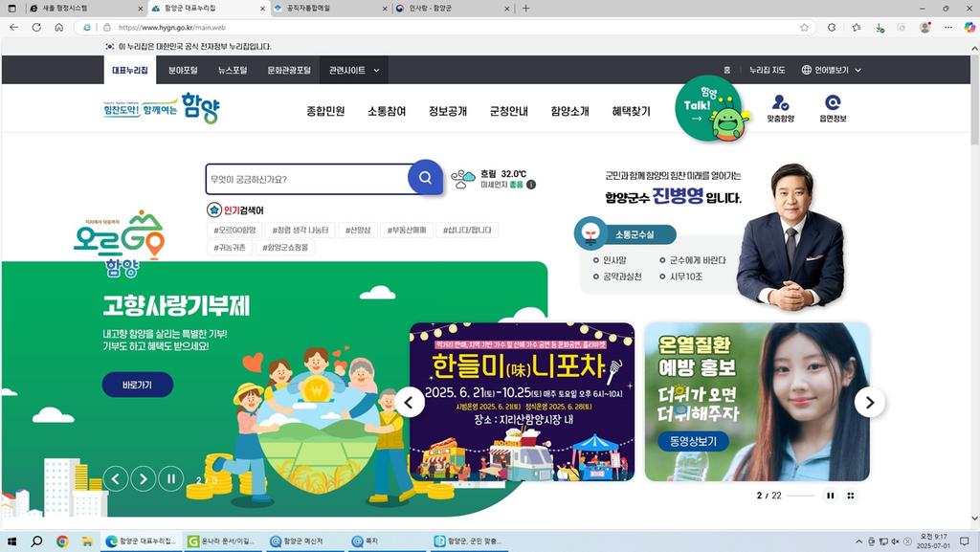This screenshot has width=980, height=552.
Task: Open search with the magnifier icon
Action: tap(425, 177)
